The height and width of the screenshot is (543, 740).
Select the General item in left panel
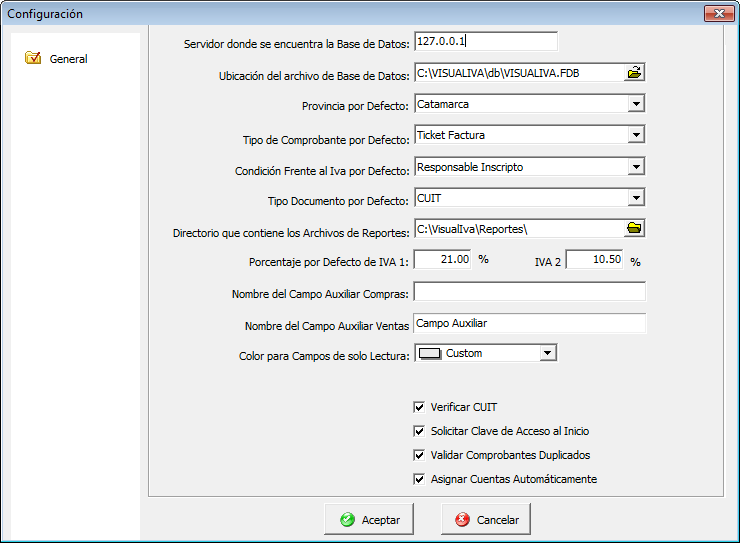68,59
